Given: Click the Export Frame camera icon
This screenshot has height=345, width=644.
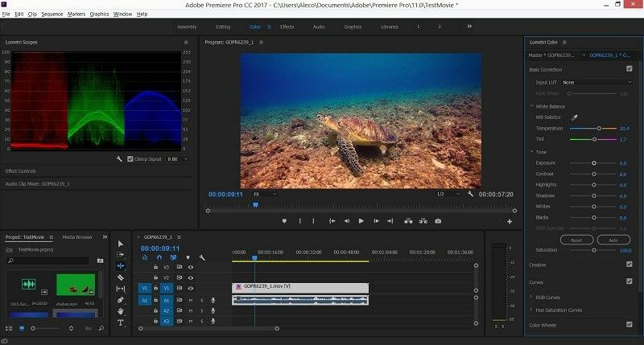Looking at the screenshot, I should pos(438,221).
